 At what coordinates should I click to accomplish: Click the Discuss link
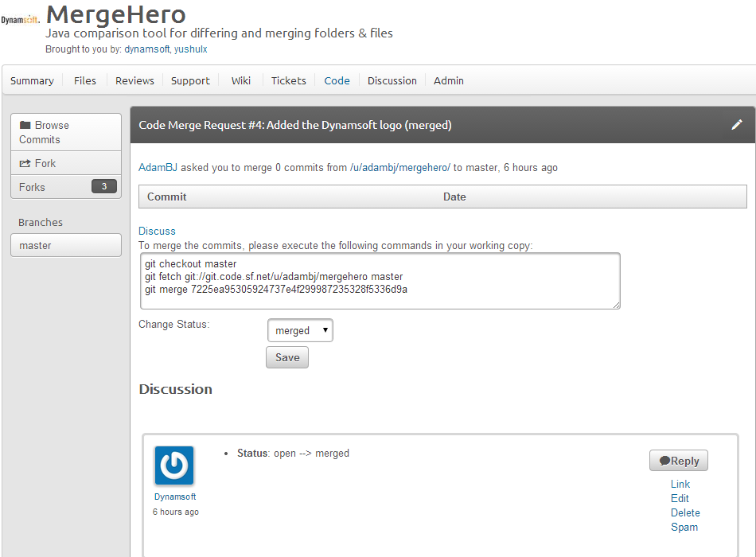point(157,231)
